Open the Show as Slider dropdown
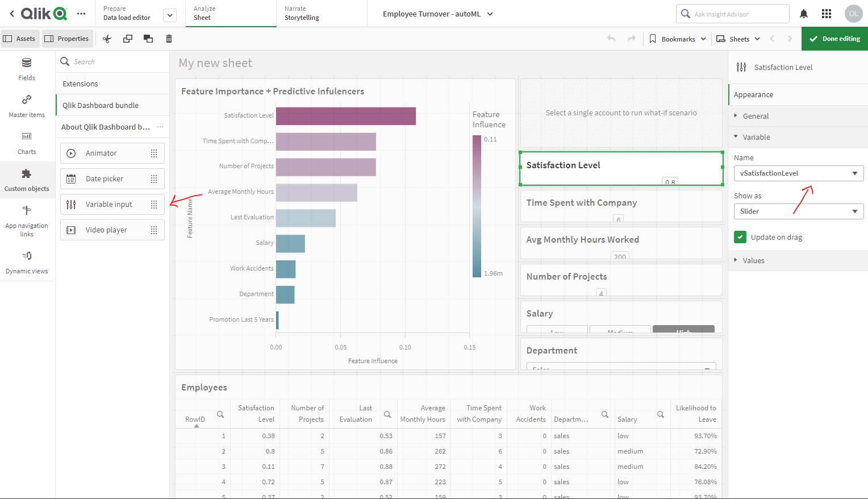 [798, 211]
